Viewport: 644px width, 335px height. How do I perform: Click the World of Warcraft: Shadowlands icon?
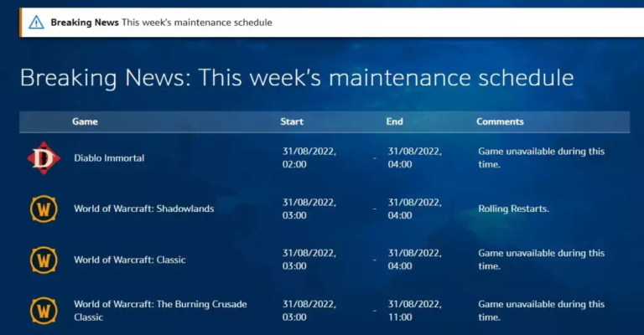point(44,209)
